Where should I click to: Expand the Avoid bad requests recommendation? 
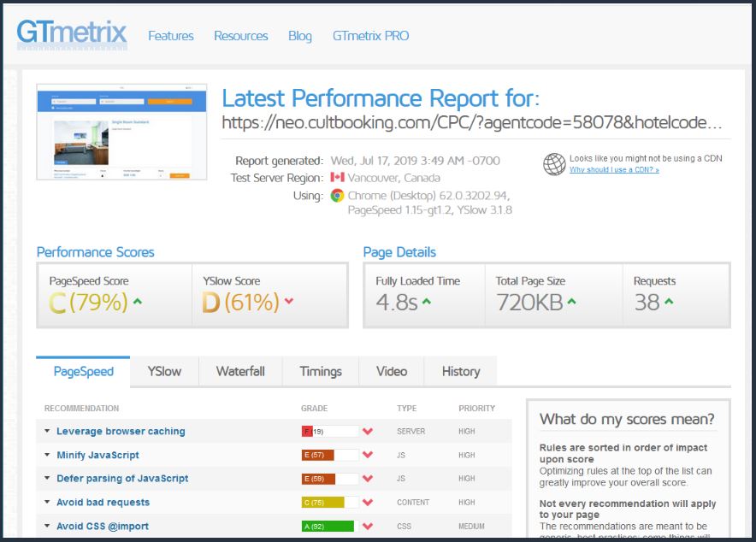click(x=47, y=502)
